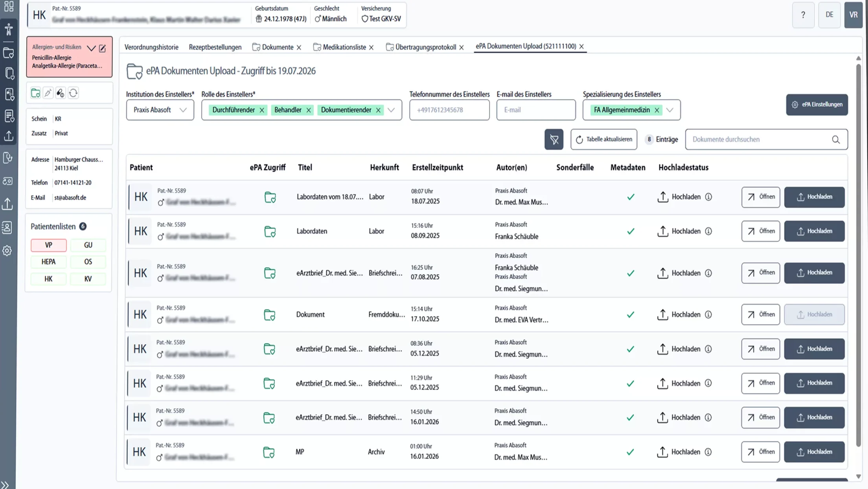The width and height of the screenshot is (868, 489).
Task: Click the settings gear in left sidebar
Action: (x=7, y=250)
